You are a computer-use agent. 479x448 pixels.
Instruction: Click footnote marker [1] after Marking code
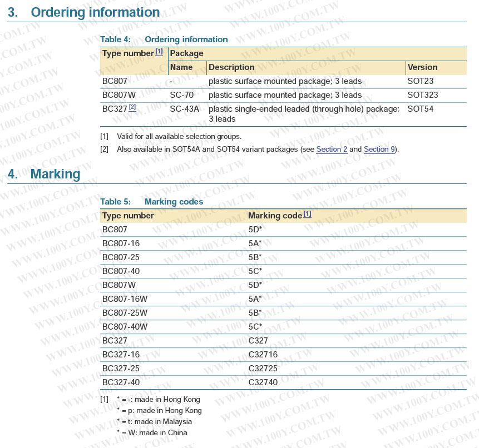tap(307, 214)
